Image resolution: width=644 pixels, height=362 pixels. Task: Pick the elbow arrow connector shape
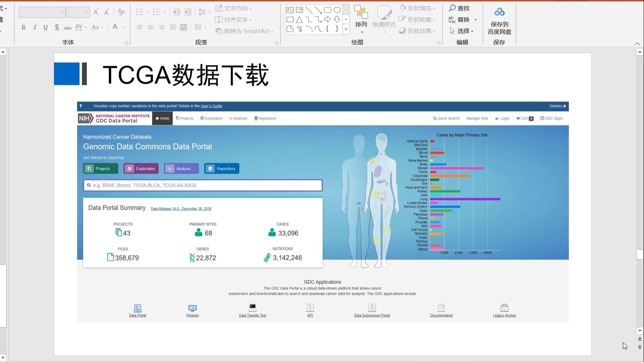[x=318, y=19]
